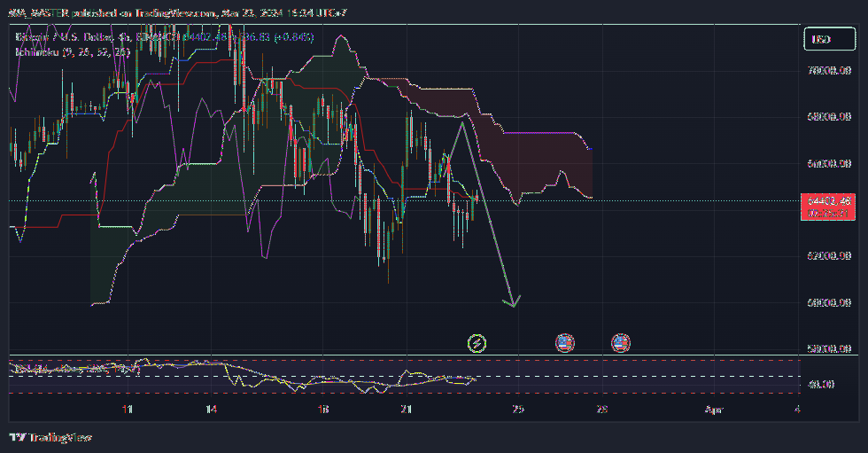
Task: Click the Ichimoku indicator legend
Action: [x=73, y=52]
